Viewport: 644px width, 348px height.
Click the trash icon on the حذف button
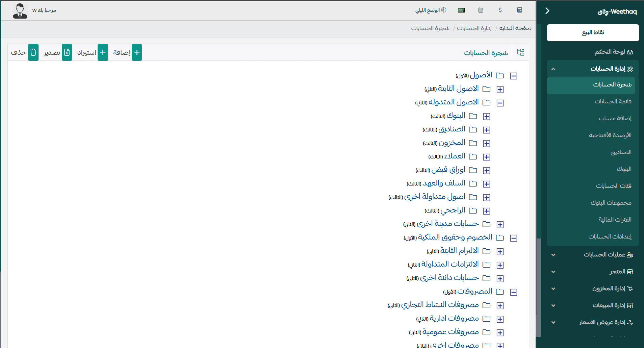point(33,52)
